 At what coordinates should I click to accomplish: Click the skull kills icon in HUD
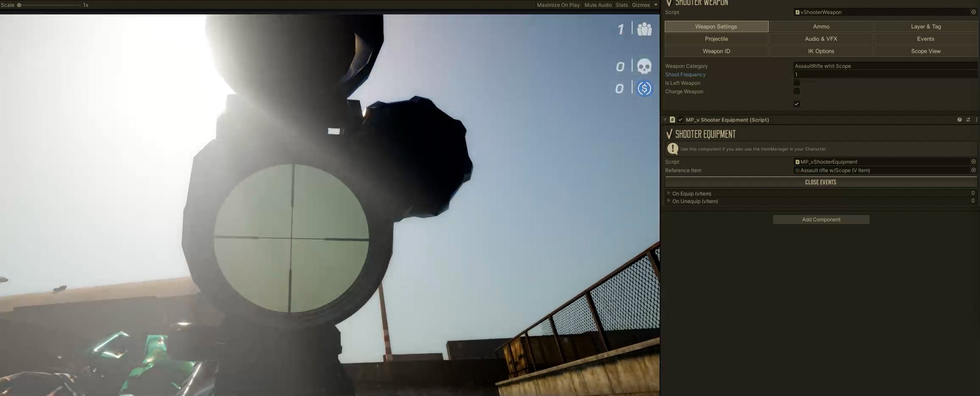click(644, 67)
